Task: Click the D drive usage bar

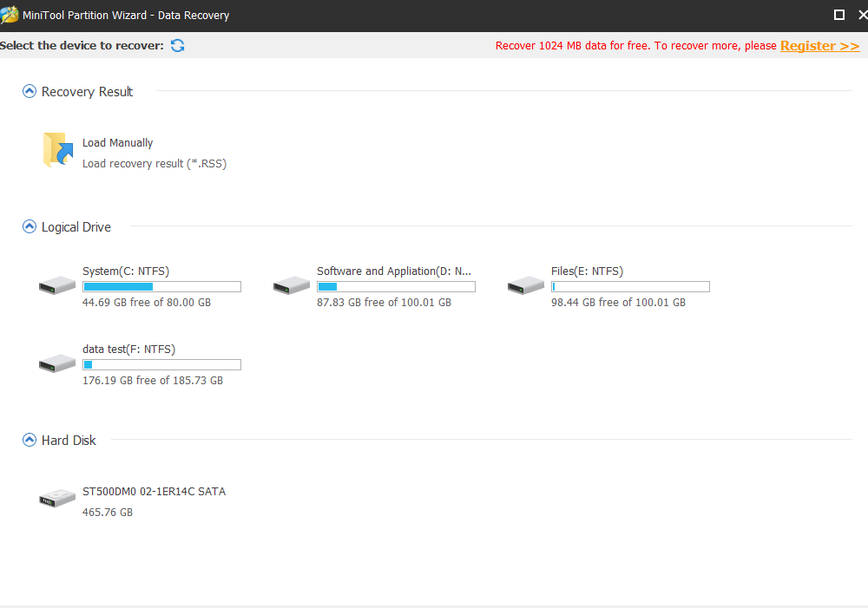Action: pyautogui.click(x=396, y=286)
